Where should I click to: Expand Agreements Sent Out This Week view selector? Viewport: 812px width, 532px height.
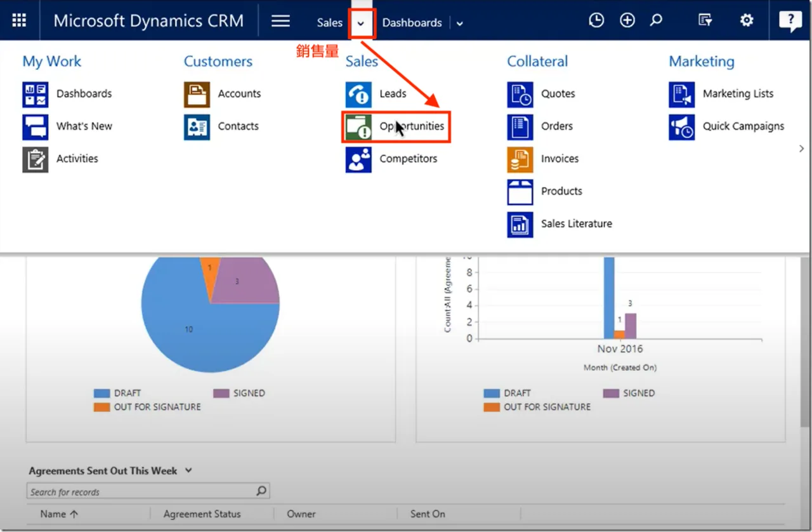point(188,470)
